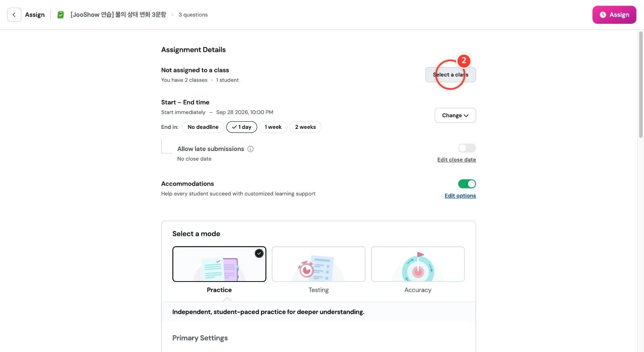
Task: Choose the 1 week deadline option
Action: [x=273, y=127]
